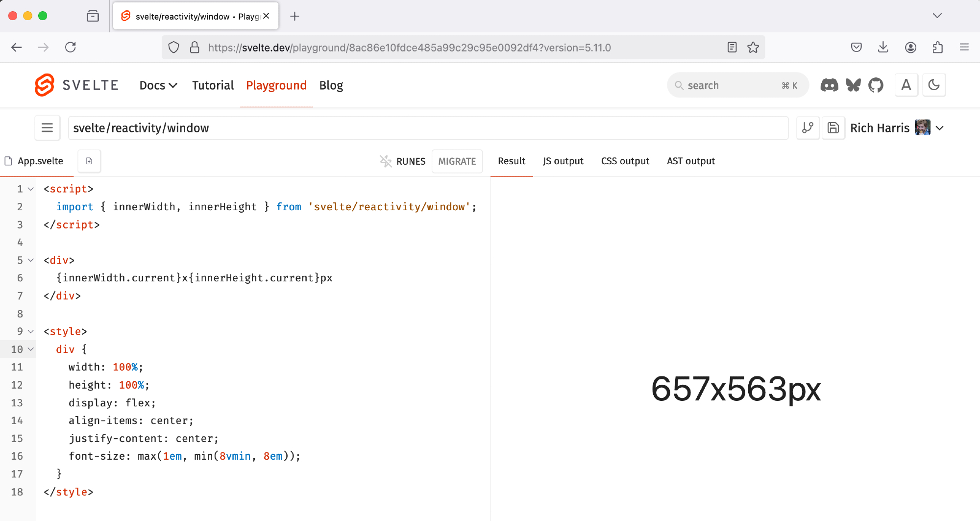Expand the Docs dropdown menu
Image resolution: width=980 pixels, height=521 pixels.
158,85
